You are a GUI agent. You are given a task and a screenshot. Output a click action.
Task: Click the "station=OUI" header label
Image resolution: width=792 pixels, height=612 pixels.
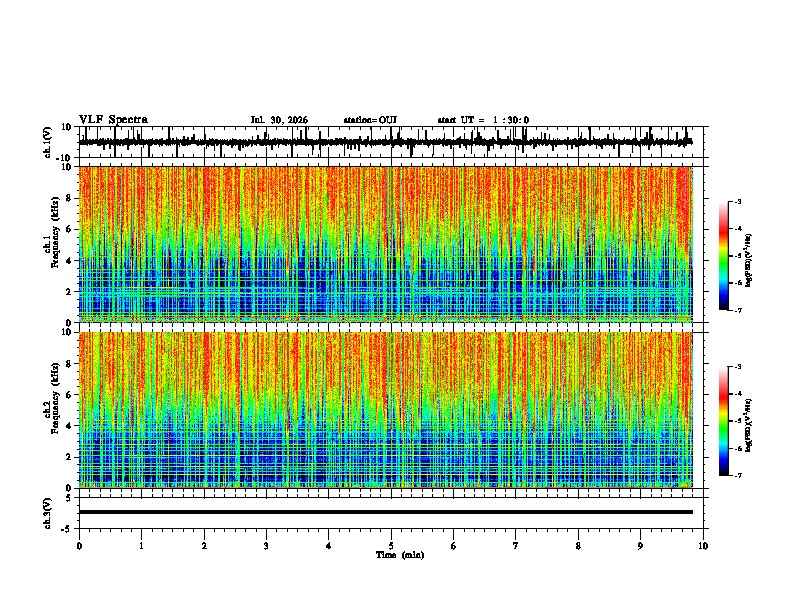point(370,120)
